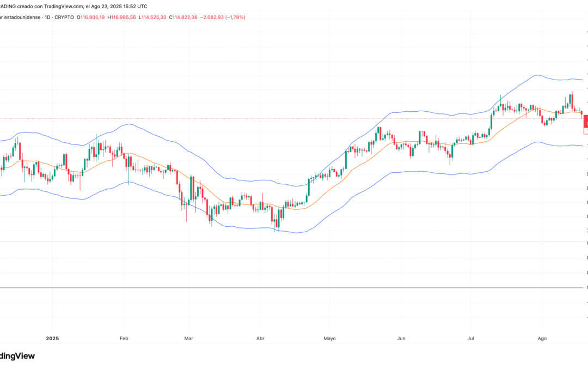Select the Abr marker on time axis
Screen dimensions: 588x368
261,339
